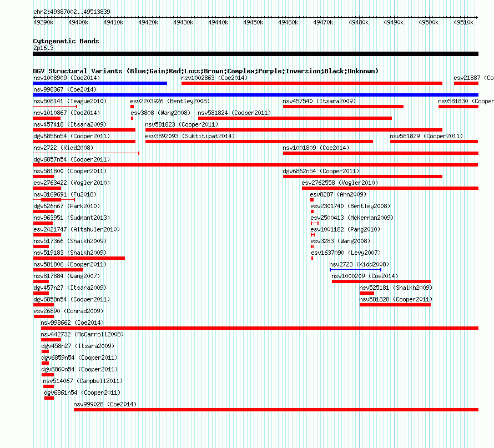Open nsv998662 (Coe2014) variant
The height and width of the screenshot is (448, 494).
72,323
